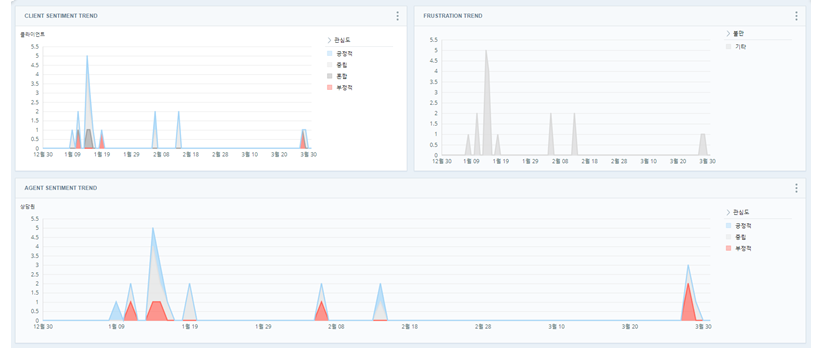Open Agent Sentiment Trend options menu

coord(796,188)
